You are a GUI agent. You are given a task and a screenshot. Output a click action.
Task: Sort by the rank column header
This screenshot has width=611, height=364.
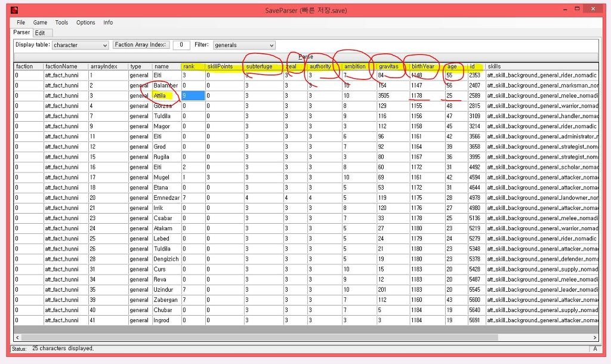tap(193, 66)
